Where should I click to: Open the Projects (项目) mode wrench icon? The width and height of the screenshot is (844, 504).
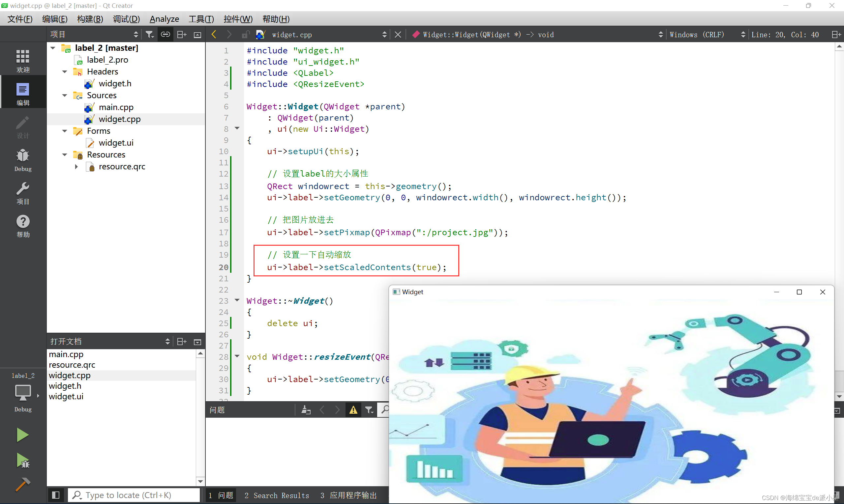point(23,193)
